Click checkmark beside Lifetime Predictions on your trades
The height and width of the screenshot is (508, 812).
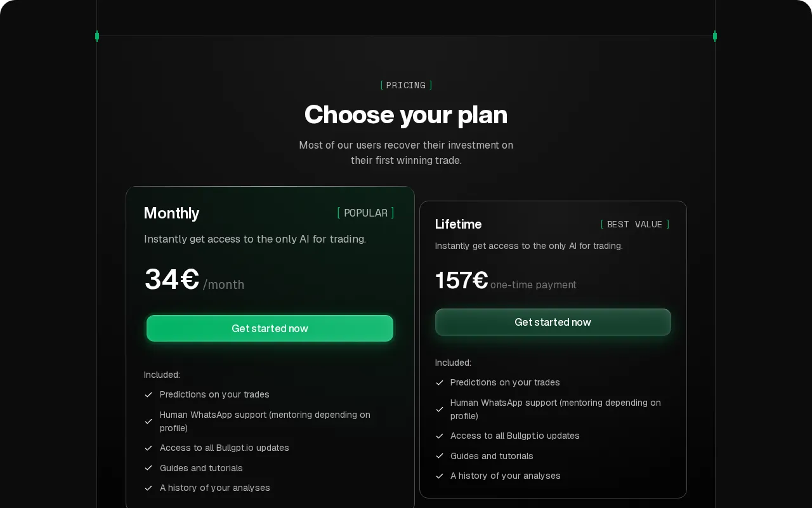tap(440, 382)
